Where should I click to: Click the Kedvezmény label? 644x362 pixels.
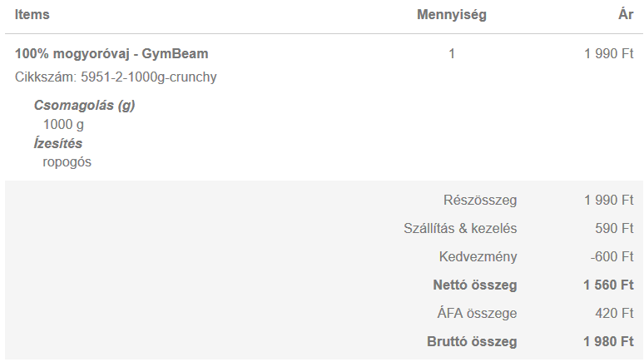pos(478,257)
